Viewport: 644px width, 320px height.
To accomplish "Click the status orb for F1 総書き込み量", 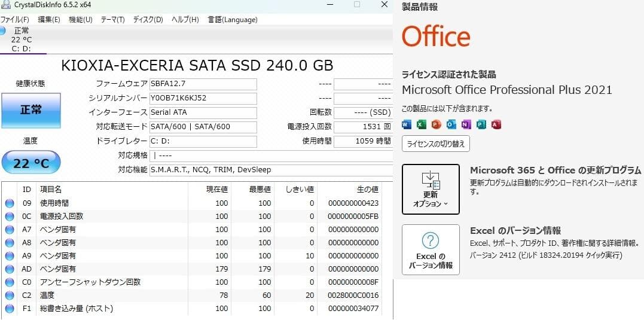I will click(x=10, y=308).
